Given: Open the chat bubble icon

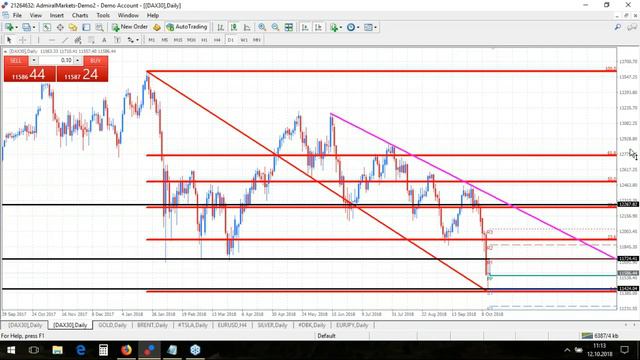Looking at the screenshot, I should [x=632, y=27].
